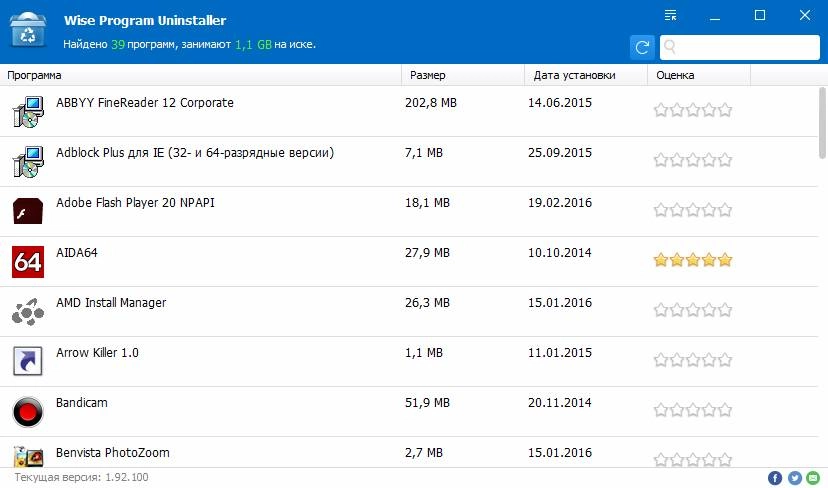Click the Benvista PhotoZoom icon
The image size is (828, 488).
pyautogui.click(x=28, y=456)
